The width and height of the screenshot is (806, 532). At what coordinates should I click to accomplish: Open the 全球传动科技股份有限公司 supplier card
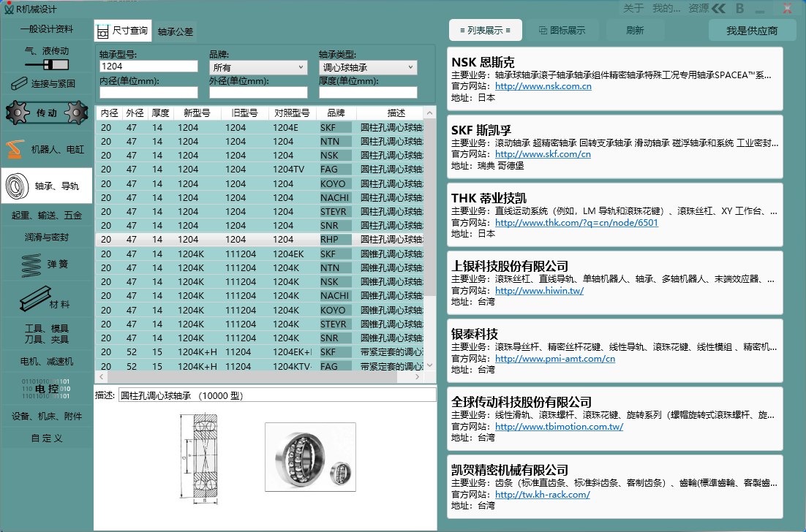(615, 419)
